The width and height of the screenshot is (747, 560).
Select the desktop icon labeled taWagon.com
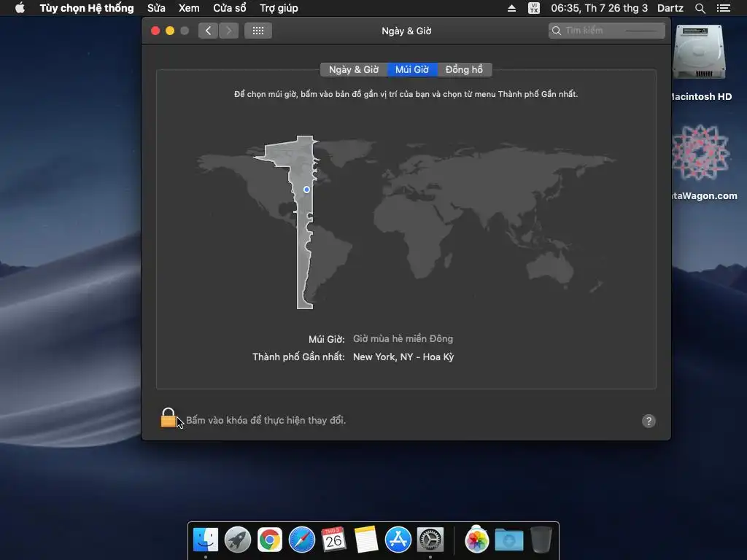coord(700,152)
